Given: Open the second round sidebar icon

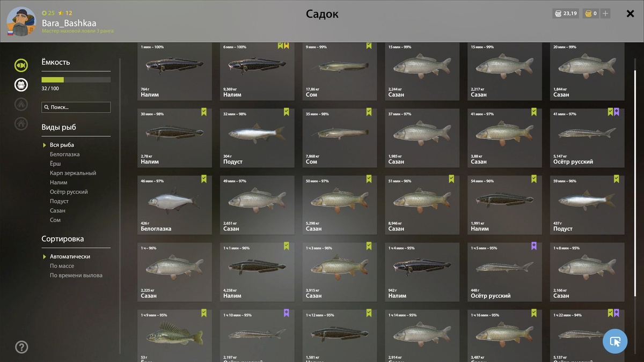Looking at the screenshot, I should tap(21, 85).
